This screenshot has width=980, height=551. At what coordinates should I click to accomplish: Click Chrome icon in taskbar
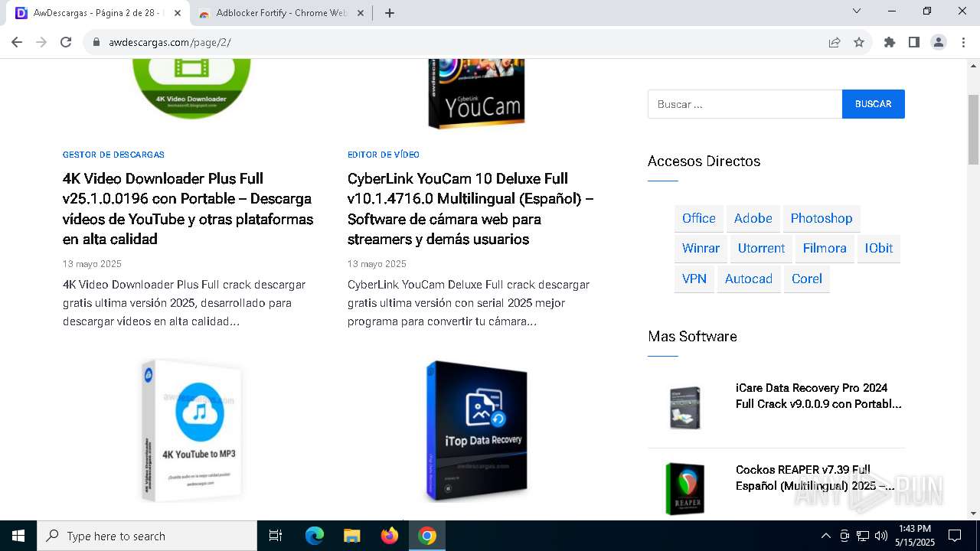(x=427, y=536)
